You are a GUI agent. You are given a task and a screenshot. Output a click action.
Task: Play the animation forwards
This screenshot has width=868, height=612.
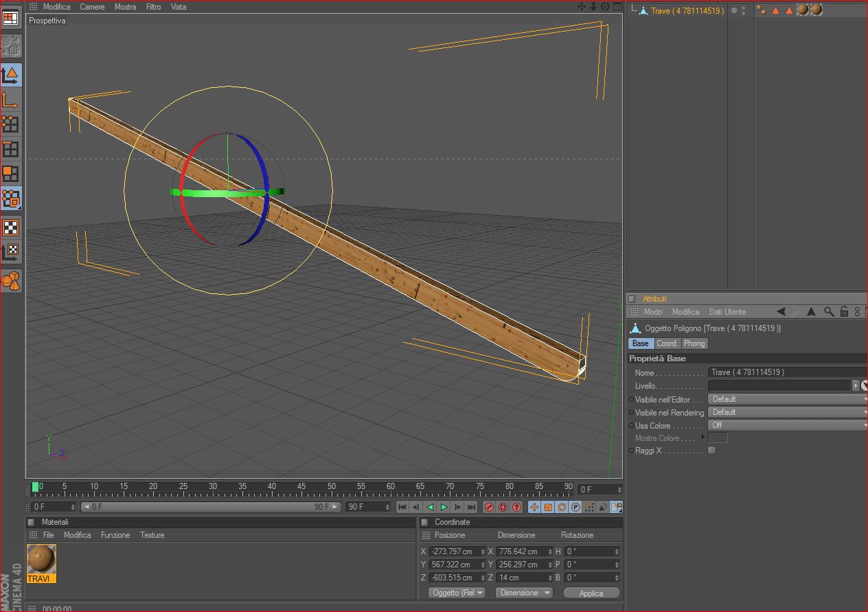tap(444, 507)
